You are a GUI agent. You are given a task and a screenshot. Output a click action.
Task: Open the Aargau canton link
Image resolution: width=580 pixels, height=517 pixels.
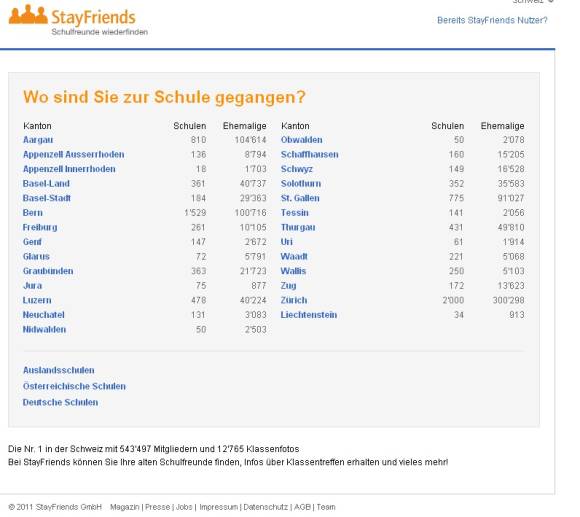coord(38,140)
